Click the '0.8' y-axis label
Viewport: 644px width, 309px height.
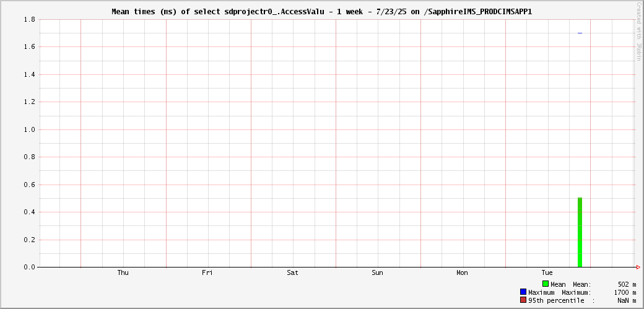pos(30,157)
